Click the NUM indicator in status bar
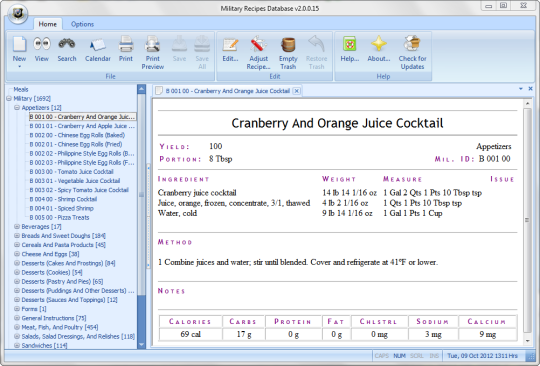Viewport: 540px width, 366px height. point(399,356)
